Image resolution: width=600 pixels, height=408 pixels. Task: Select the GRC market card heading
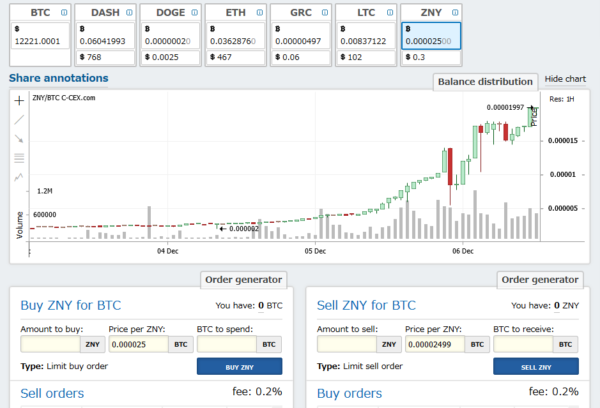(301, 13)
